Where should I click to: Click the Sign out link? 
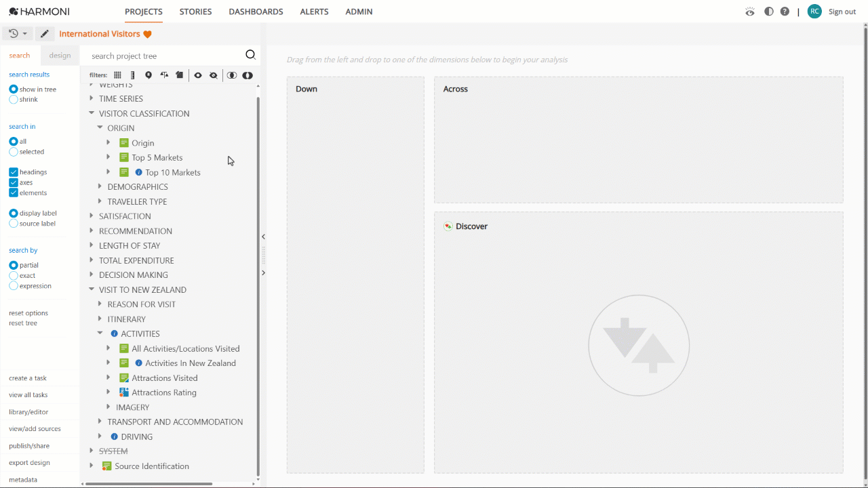click(842, 12)
